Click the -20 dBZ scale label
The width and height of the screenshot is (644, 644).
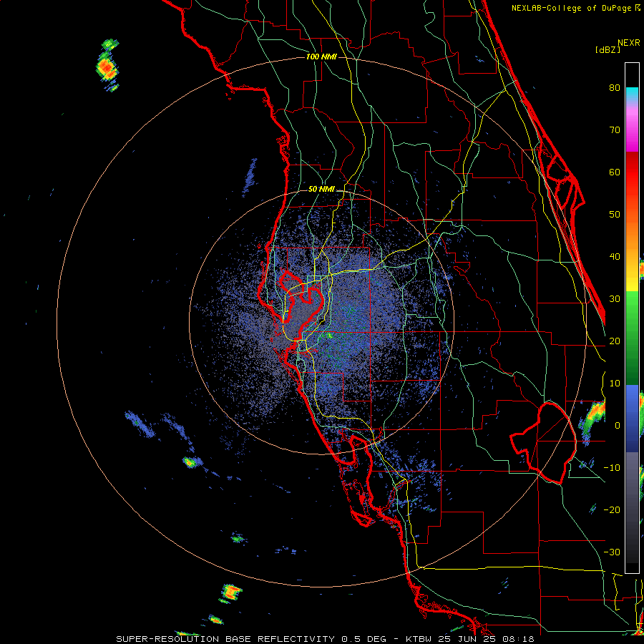point(612,510)
